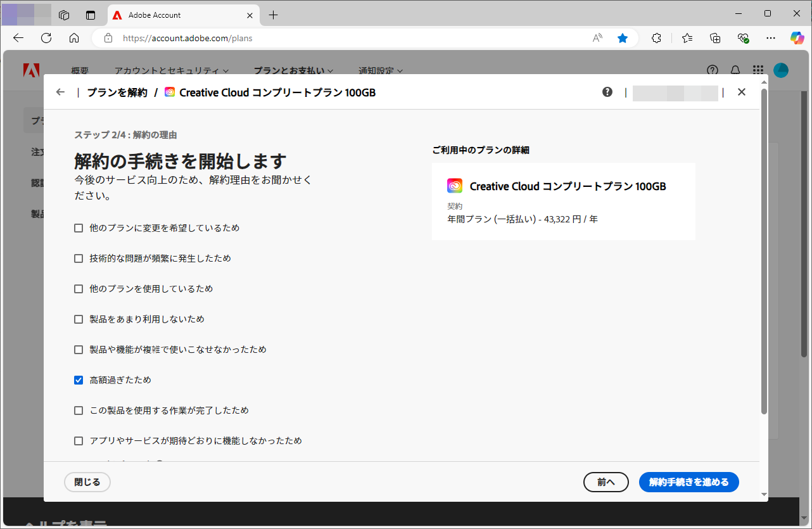Click the price text '年間プラン (一括払い) - 43,322 円 / 年'
Image resolution: width=812 pixels, height=529 pixels.
523,219
